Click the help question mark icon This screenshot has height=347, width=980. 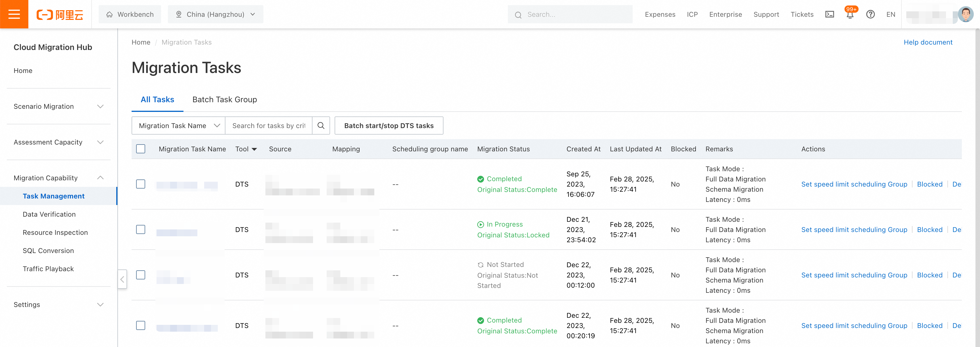pyautogui.click(x=870, y=14)
